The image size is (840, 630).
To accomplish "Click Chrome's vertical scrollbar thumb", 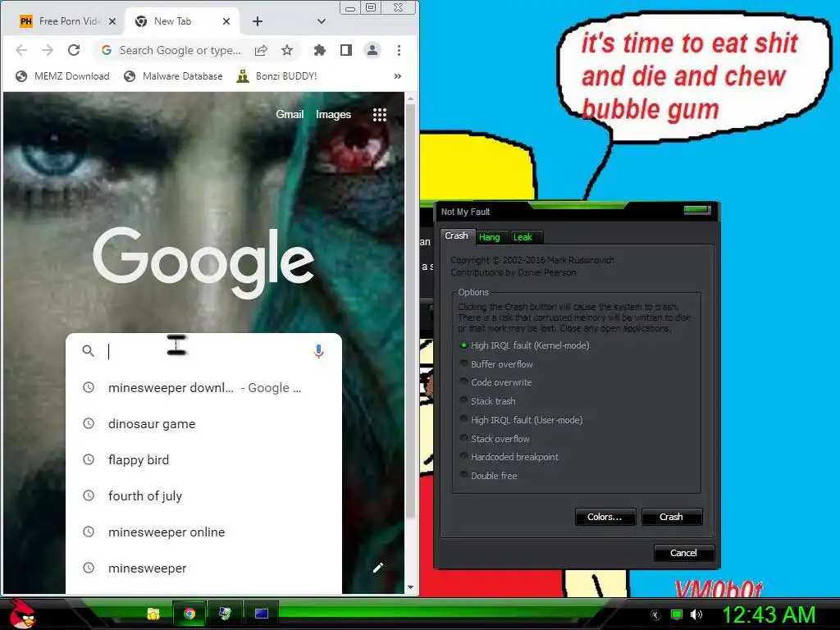I will pyautogui.click(x=410, y=311).
